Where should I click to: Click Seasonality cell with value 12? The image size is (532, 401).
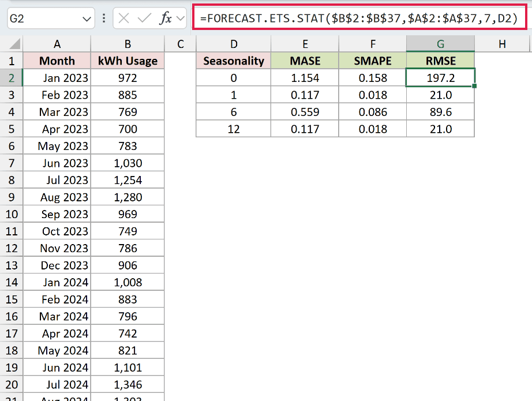pos(234,129)
